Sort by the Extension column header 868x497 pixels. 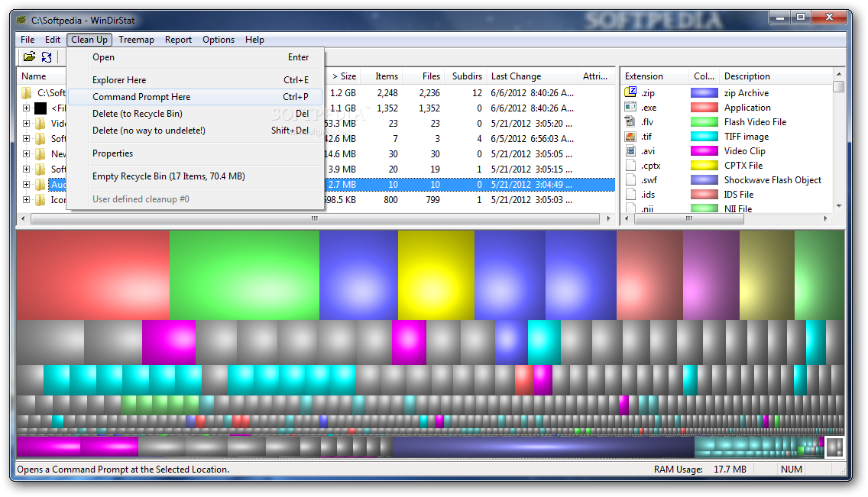click(655, 76)
